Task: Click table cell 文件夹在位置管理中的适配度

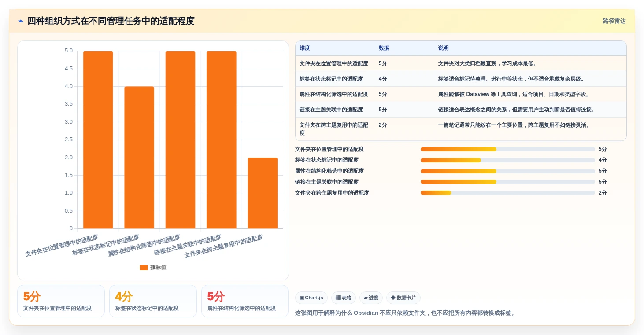Action: pyautogui.click(x=334, y=64)
